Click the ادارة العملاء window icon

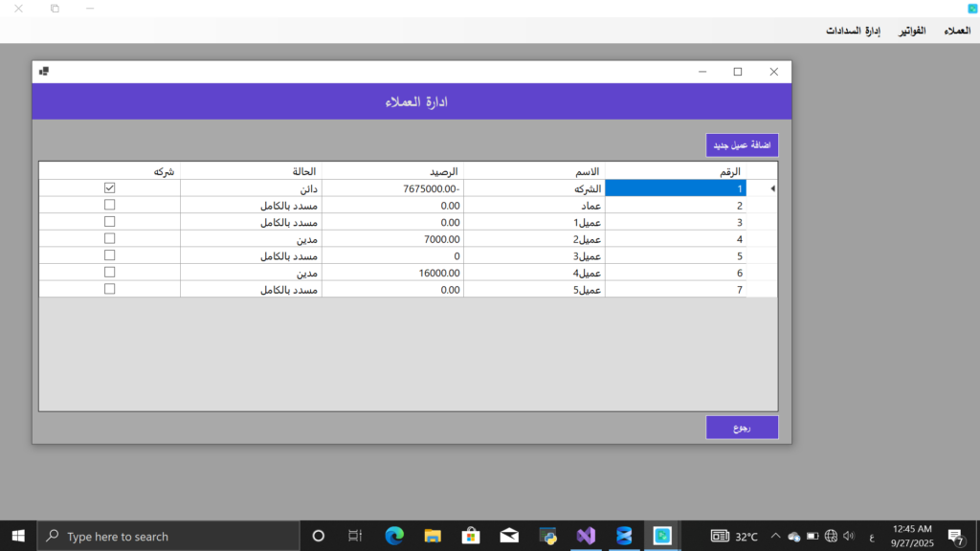44,71
